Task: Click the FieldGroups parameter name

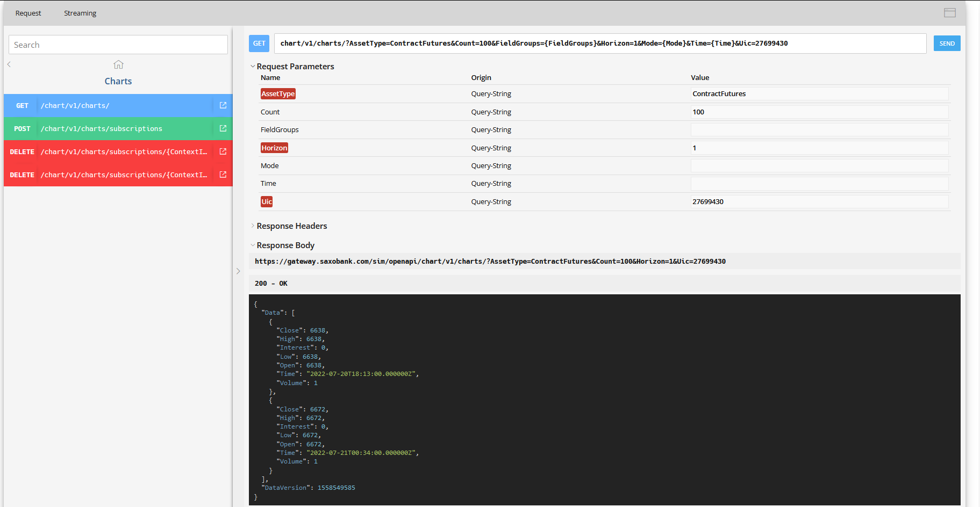Action: click(x=280, y=130)
